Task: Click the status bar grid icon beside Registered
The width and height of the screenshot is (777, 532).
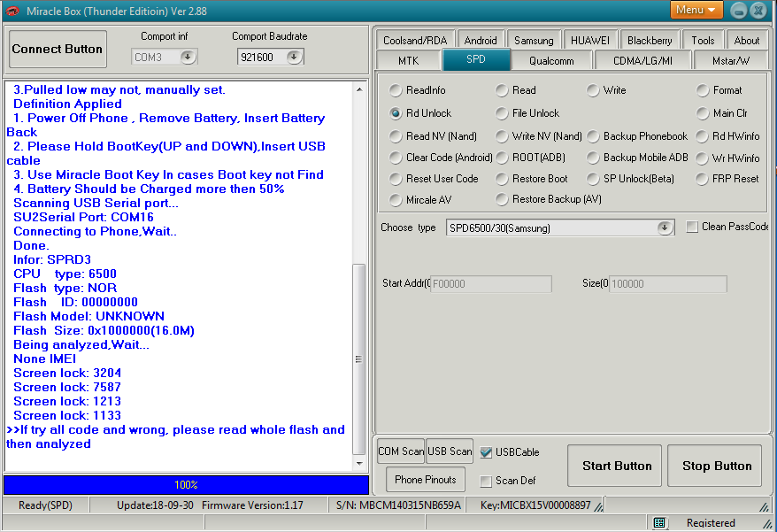Action: coord(659,522)
